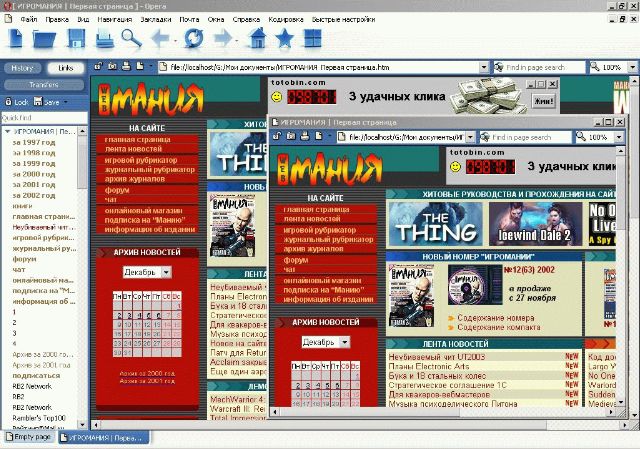Click the large Print icon in main toolbar
The height and width of the screenshot is (449, 640).
point(104,40)
